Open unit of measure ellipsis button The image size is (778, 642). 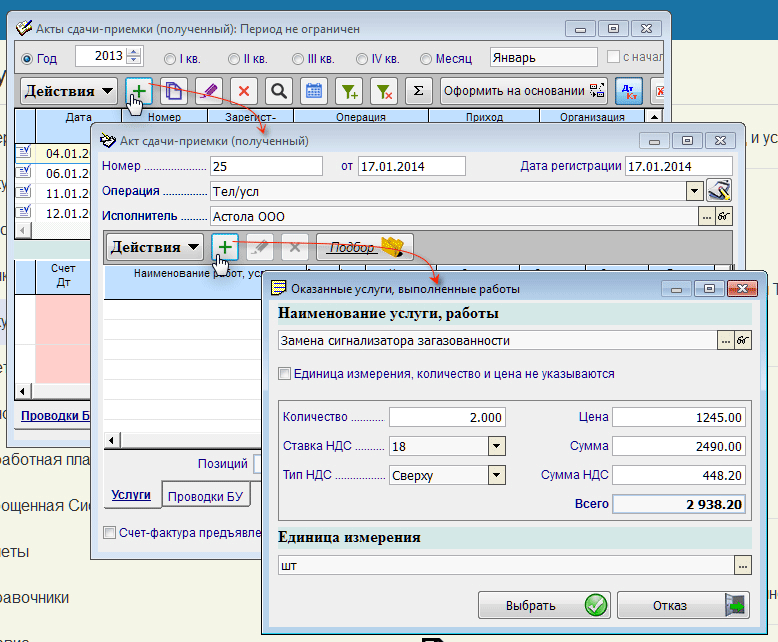click(x=742, y=566)
